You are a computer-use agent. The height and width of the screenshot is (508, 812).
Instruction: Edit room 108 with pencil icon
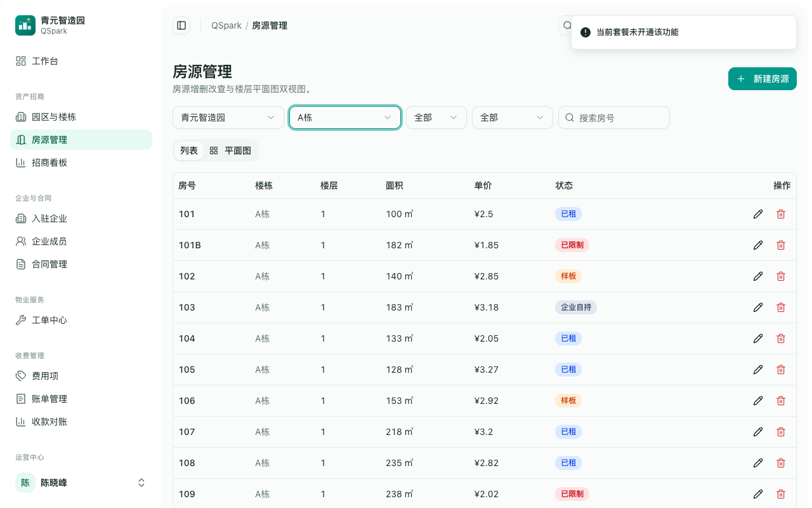(758, 463)
